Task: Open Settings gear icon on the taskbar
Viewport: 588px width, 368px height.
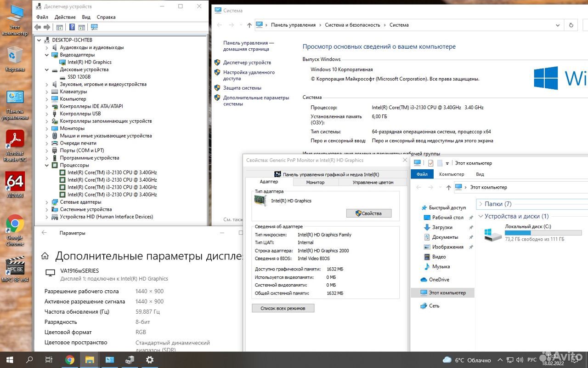Action: [150, 360]
